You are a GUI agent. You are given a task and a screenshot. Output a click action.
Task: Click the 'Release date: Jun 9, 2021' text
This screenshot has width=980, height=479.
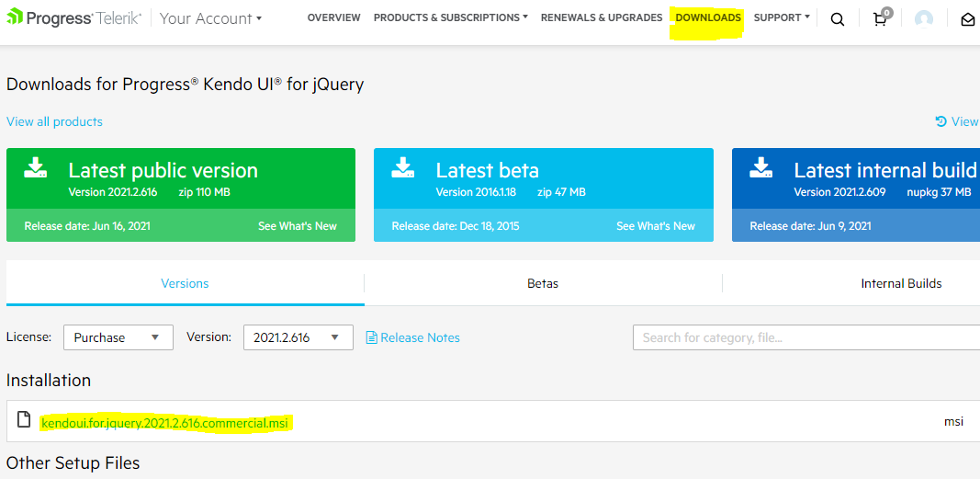tap(811, 226)
